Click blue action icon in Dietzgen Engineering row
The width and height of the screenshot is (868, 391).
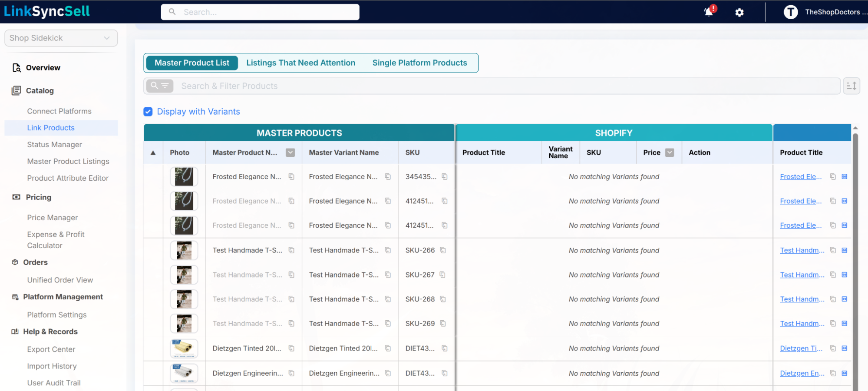pos(845,373)
